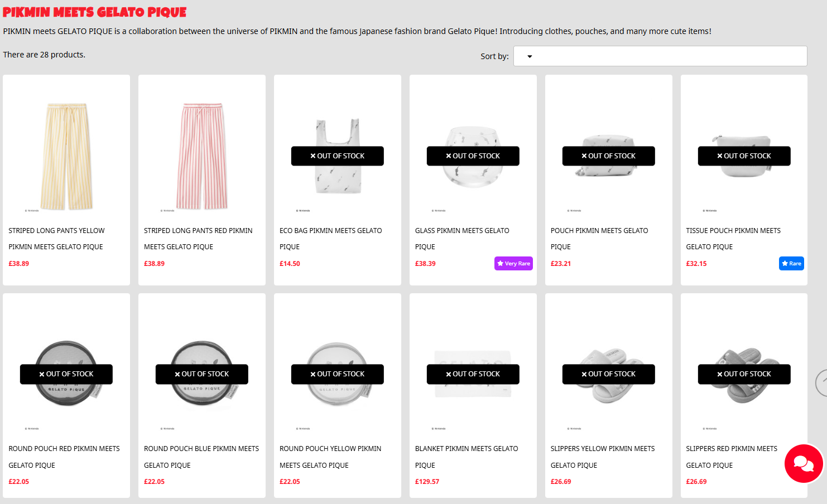The width and height of the screenshot is (827, 504).
Task: Click Out of Stock label on Round Pouch Red
Action: coord(66,374)
